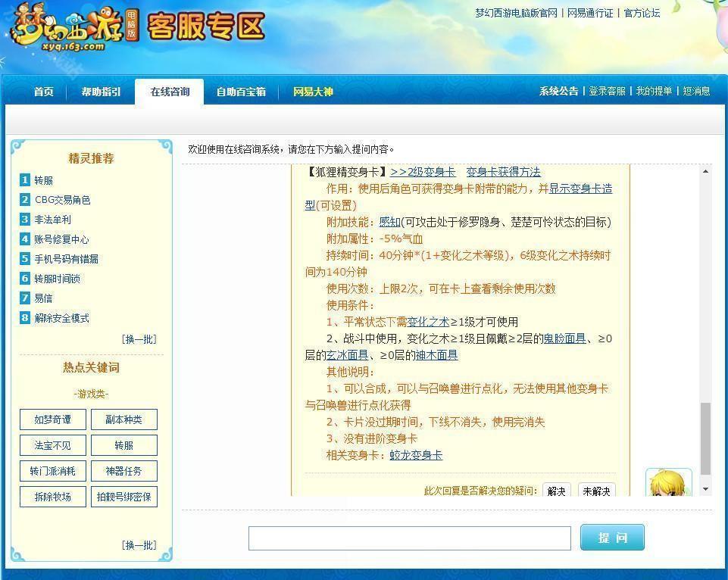Click keyword button 神器任务
The width and height of the screenshot is (728, 580).
[124, 471]
